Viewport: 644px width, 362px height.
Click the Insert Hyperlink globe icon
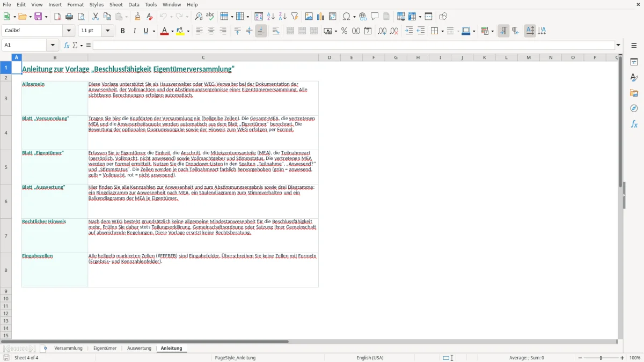coord(363,17)
